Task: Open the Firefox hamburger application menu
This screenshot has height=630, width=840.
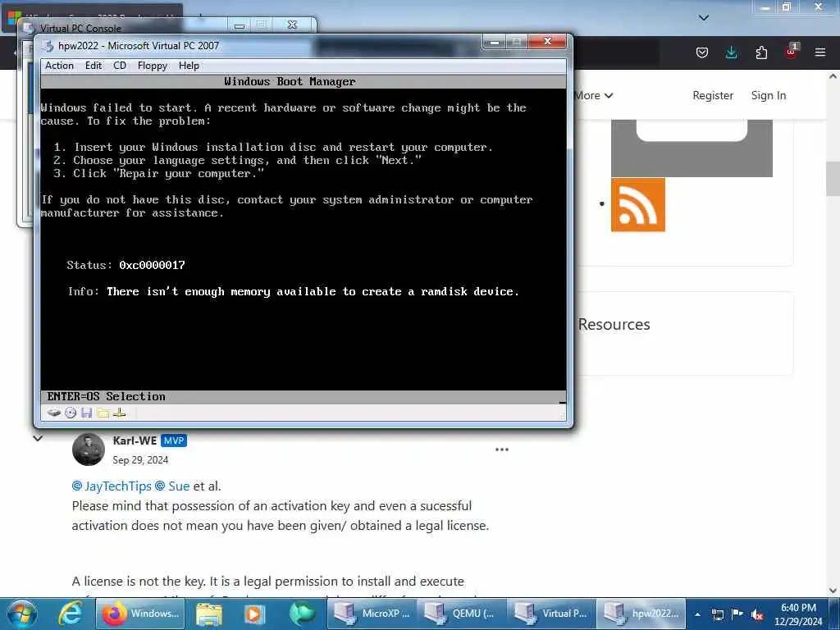Action: pyautogui.click(x=820, y=52)
